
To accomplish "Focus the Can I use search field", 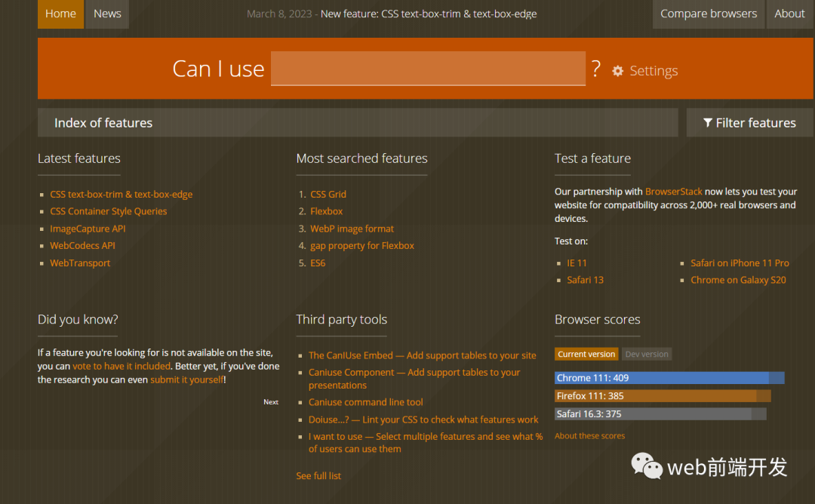I will (x=428, y=68).
